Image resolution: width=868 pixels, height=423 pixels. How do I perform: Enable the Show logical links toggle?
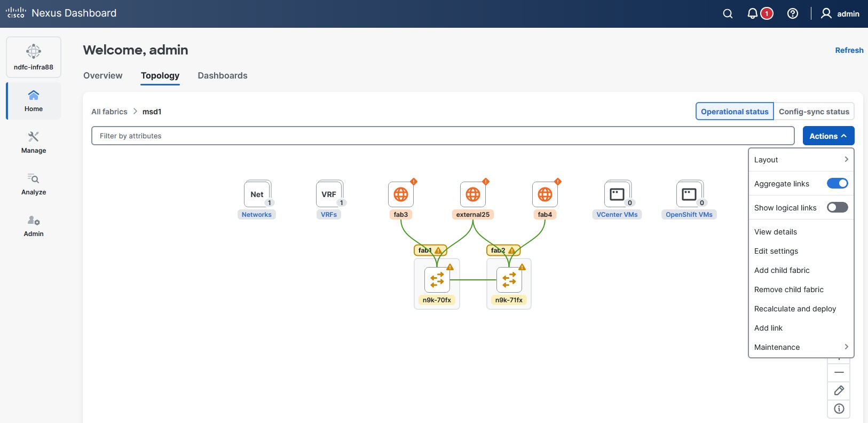click(x=837, y=207)
